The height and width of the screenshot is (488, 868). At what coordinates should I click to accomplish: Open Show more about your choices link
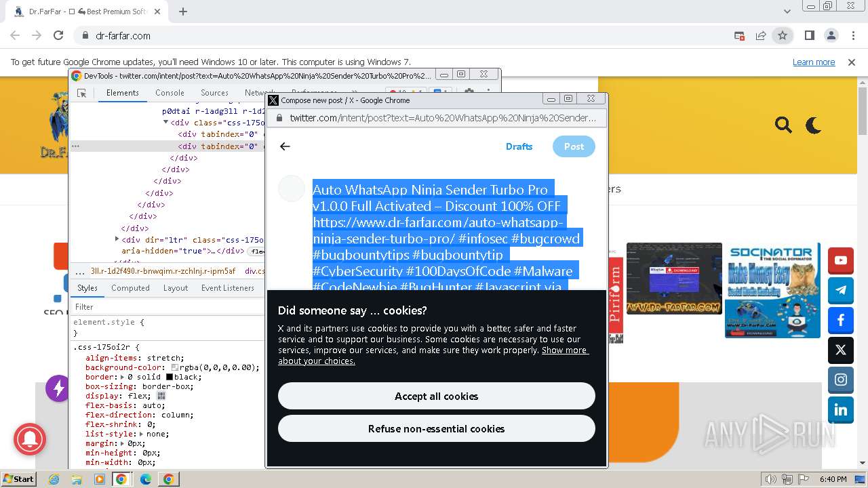[433, 355]
